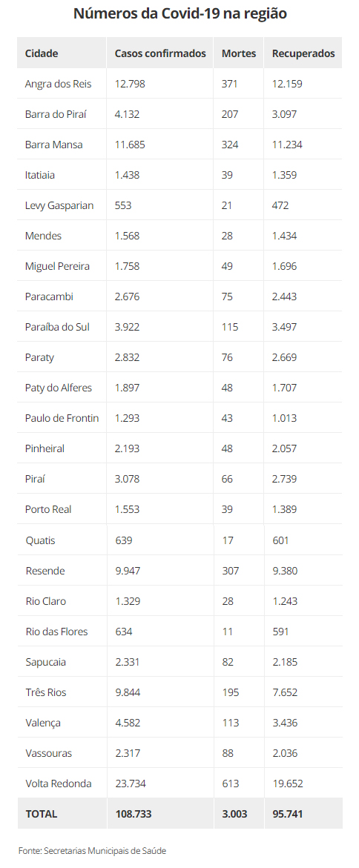Click Paulo de Frontin row name

(62, 419)
